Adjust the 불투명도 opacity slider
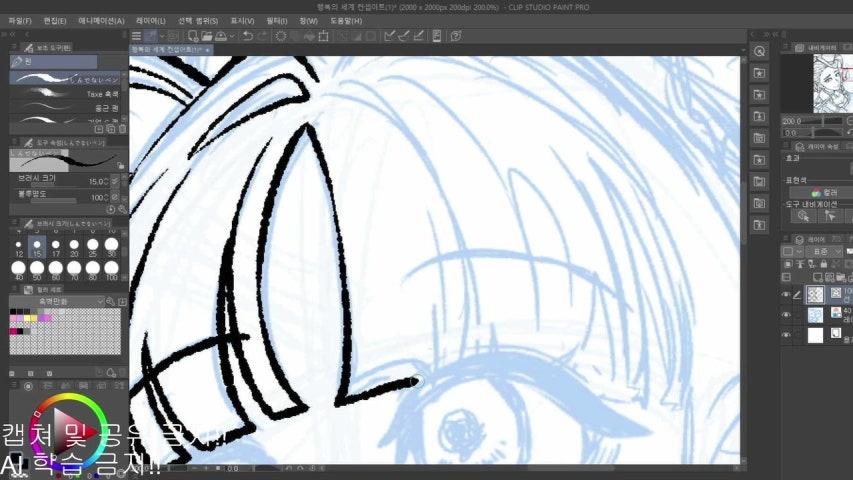853x480 pixels. 53,201
